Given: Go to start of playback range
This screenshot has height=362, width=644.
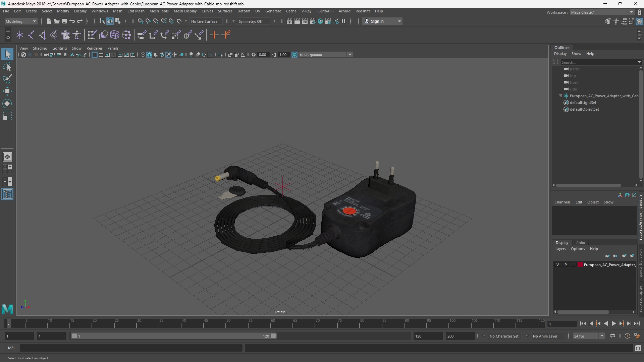Looking at the screenshot, I should point(583,323).
